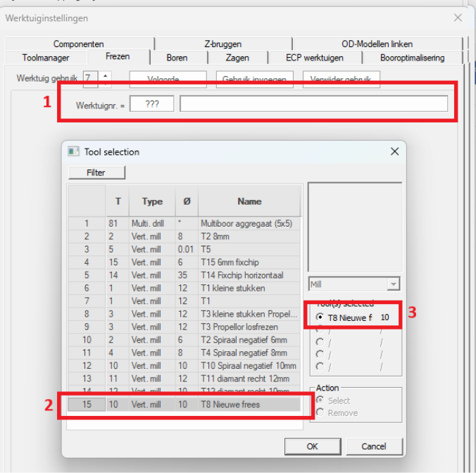
Task: Select T4 Spiraal negatief 8mm row
Action: (x=184, y=353)
